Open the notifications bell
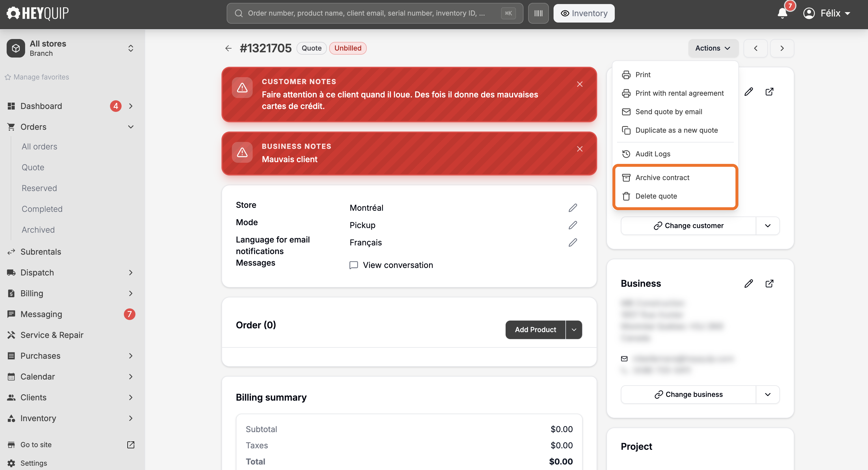Viewport: 868px width, 470px height. 782,13
